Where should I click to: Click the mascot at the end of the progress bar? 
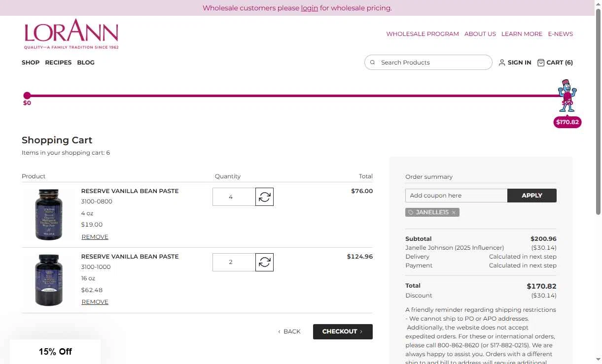567,96
